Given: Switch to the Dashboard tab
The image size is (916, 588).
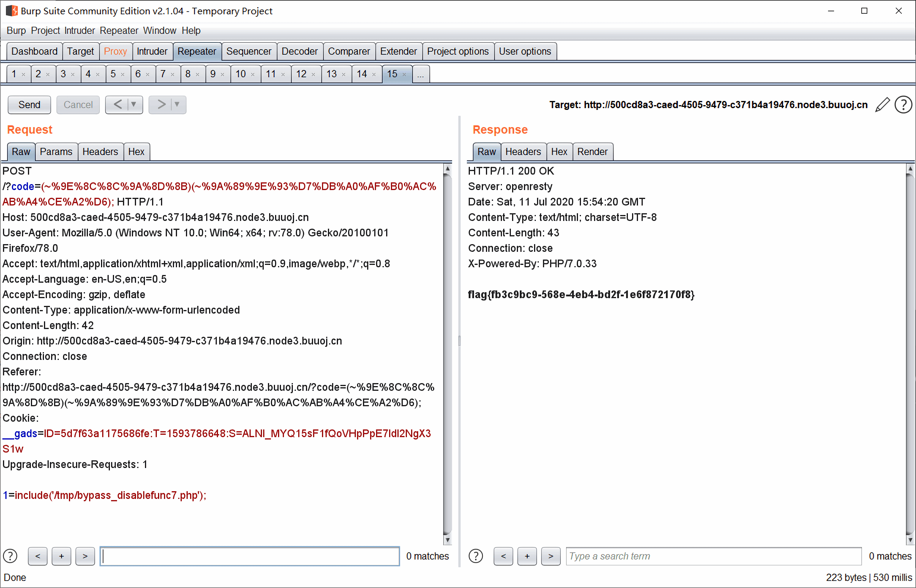Looking at the screenshot, I should pyautogui.click(x=34, y=51).
